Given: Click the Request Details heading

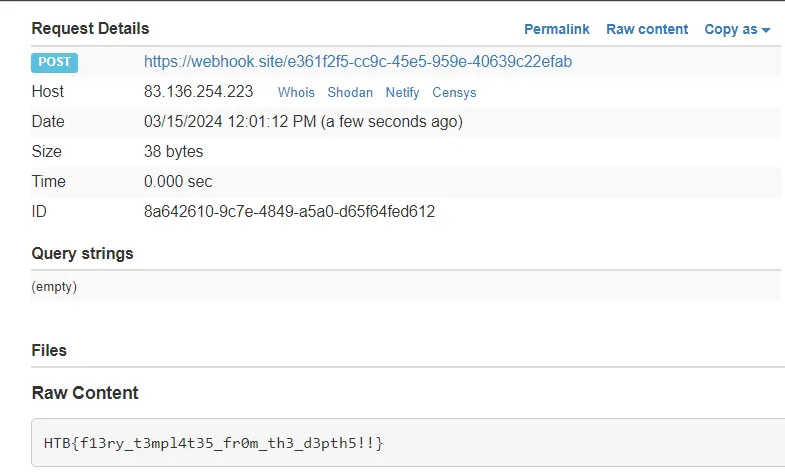Looking at the screenshot, I should pos(90,28).
